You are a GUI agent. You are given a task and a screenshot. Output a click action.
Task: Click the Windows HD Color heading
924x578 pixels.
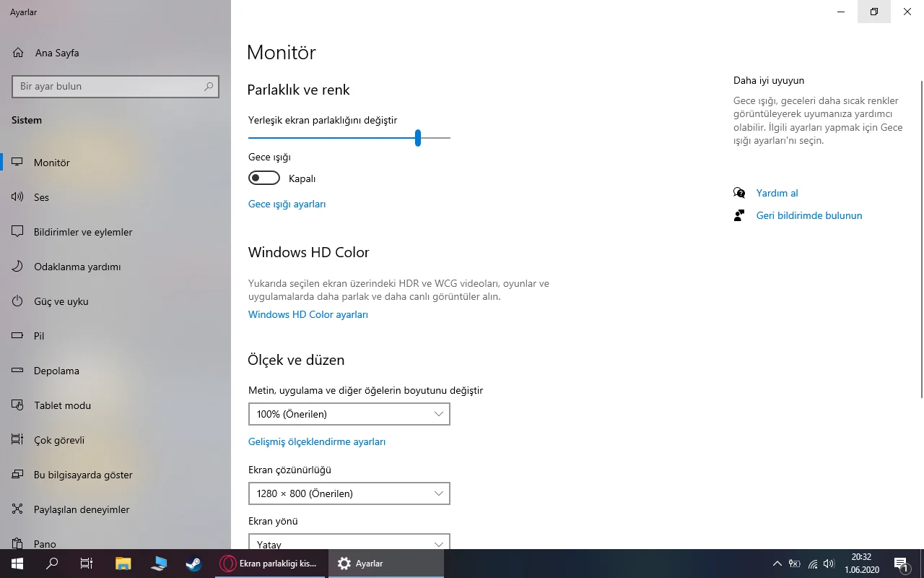point(309,252)
